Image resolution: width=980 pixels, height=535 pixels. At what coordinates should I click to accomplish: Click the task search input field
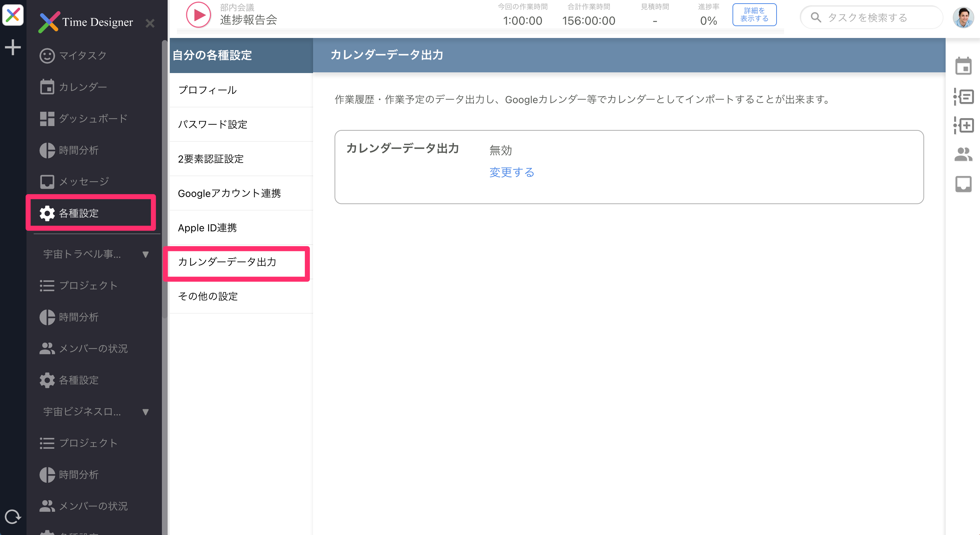[871, 17]
